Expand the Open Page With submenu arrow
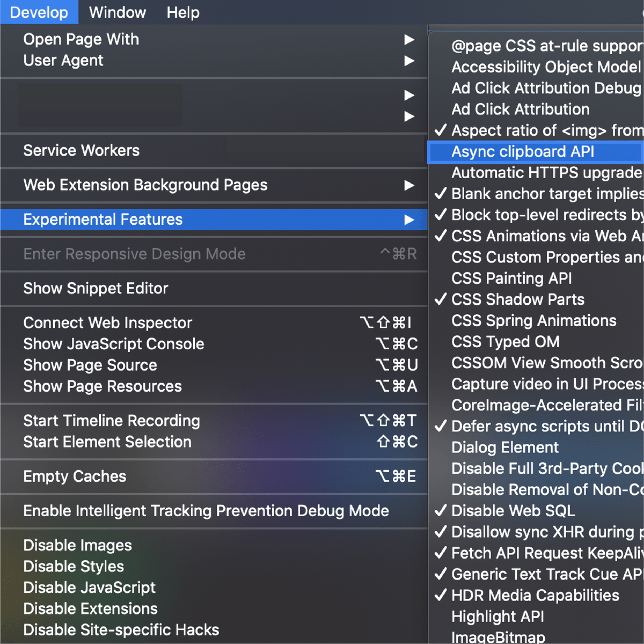The height and width of the screenshot is (644, 644). click(x=409, y=40)
